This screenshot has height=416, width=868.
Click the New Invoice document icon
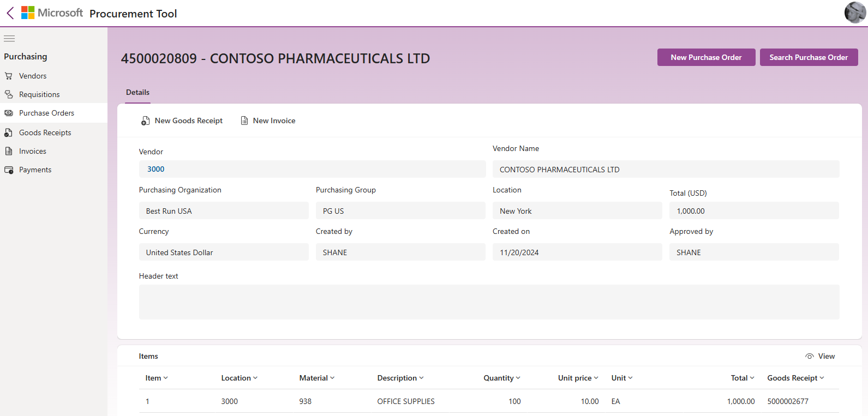click(x=244, y=120)
